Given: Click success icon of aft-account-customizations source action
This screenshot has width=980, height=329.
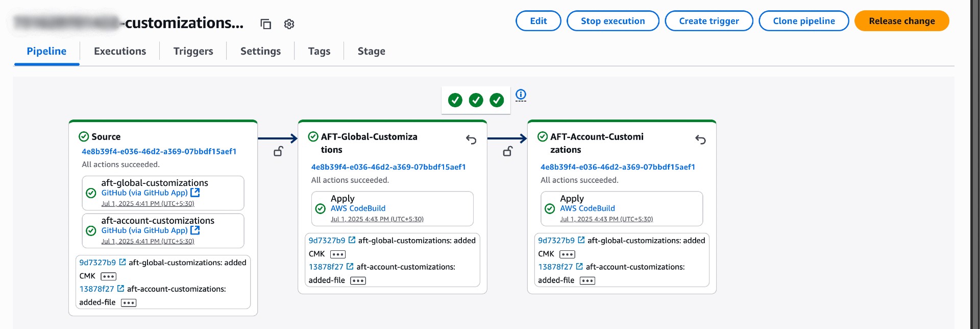Looking at the screenshot, I should click(x=91, y=231).
